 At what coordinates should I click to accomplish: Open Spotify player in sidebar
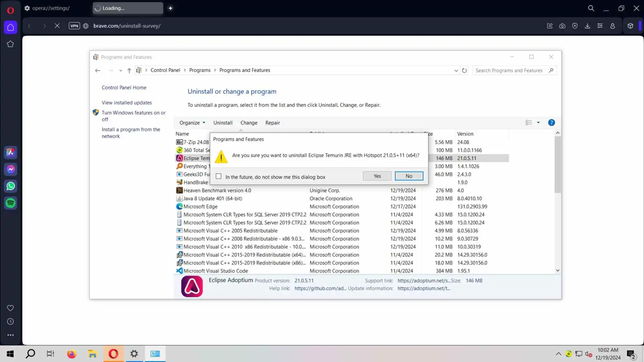(x=11, y=203)
